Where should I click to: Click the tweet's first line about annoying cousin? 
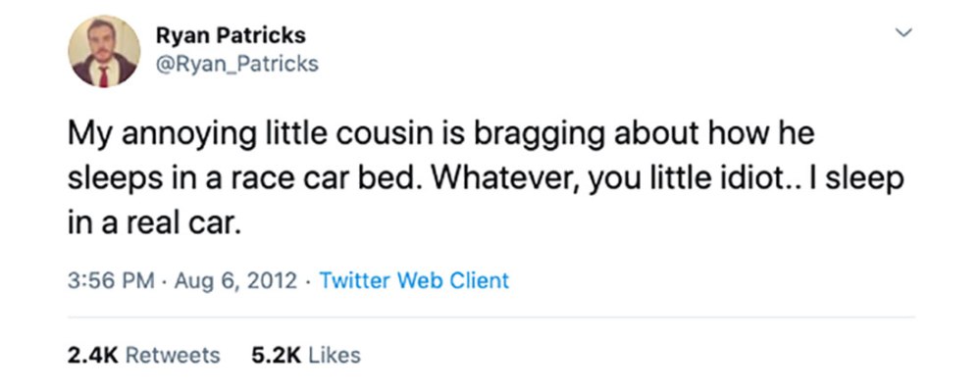point(441,135)
